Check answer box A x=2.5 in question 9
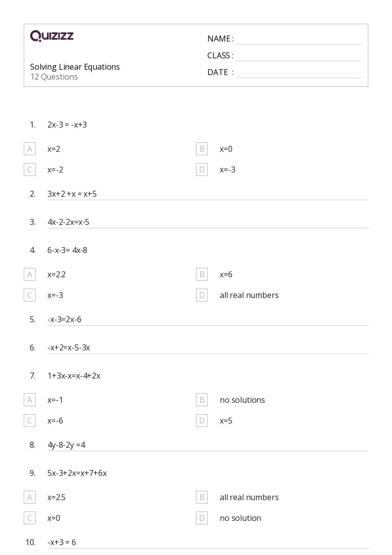 pos(30,497)
